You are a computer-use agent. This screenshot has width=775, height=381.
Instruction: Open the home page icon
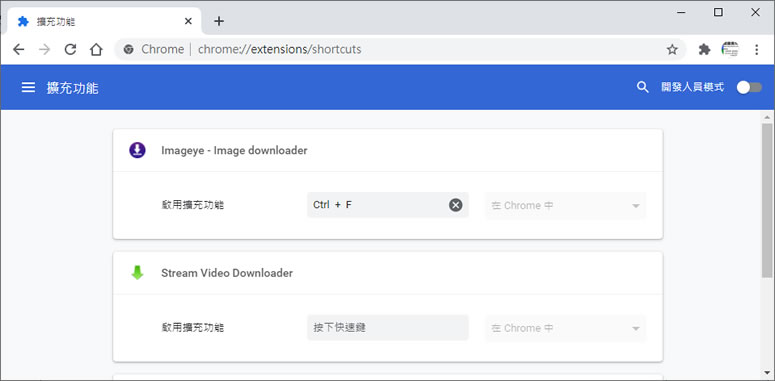[x=96, y=49]
